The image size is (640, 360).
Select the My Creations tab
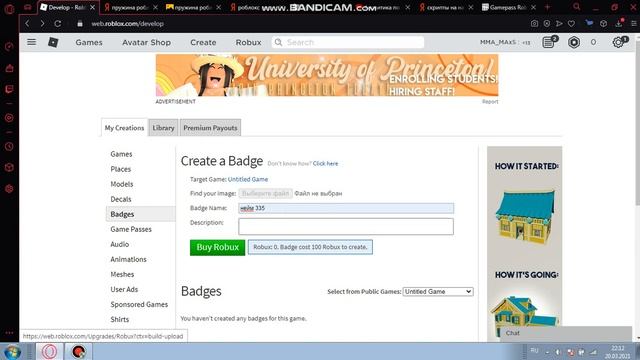(x=124, y=128)
